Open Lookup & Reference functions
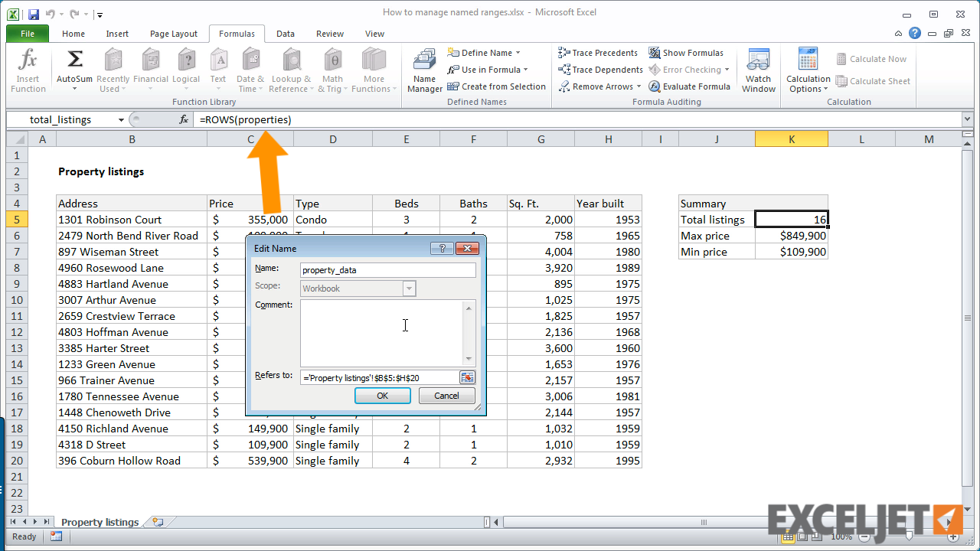 291,70
